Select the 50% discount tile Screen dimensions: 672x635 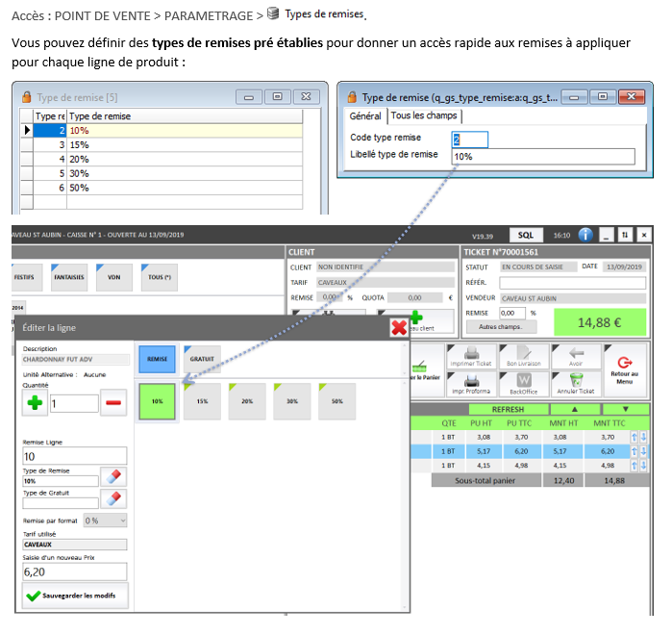pos(336,401)
